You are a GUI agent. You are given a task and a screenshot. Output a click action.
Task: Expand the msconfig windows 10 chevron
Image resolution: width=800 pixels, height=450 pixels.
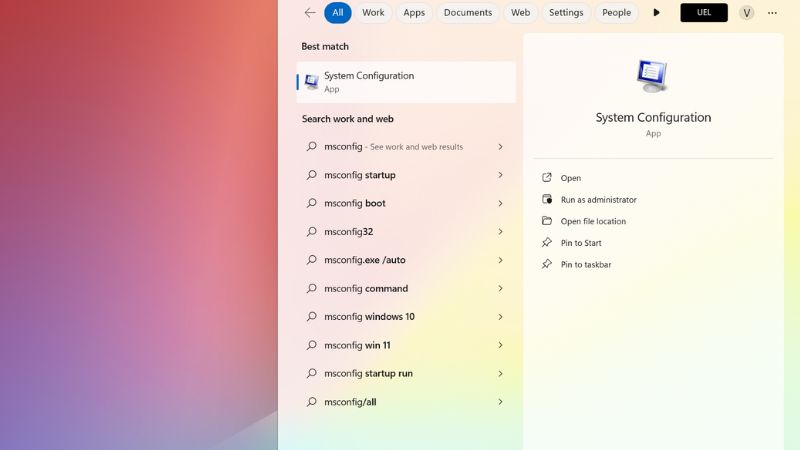pyautogui.click(x=500, y=317)
